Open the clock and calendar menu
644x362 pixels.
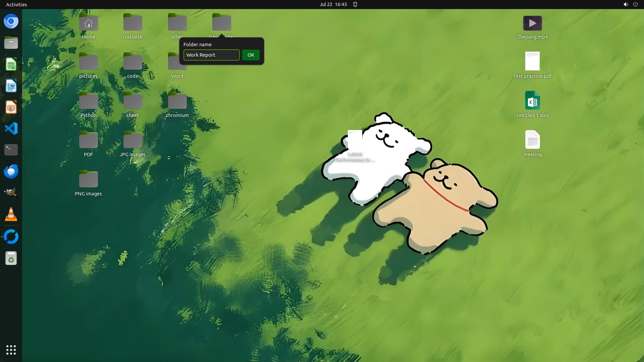click(333, 4)
